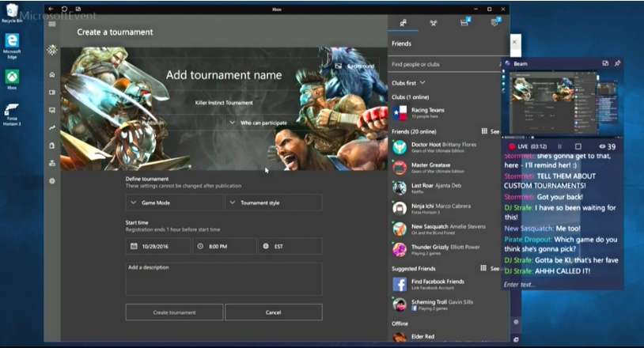Viewport: 644px width, 348px height.
Task: Click the back arrow in title bar
Action: coord(52,9)
